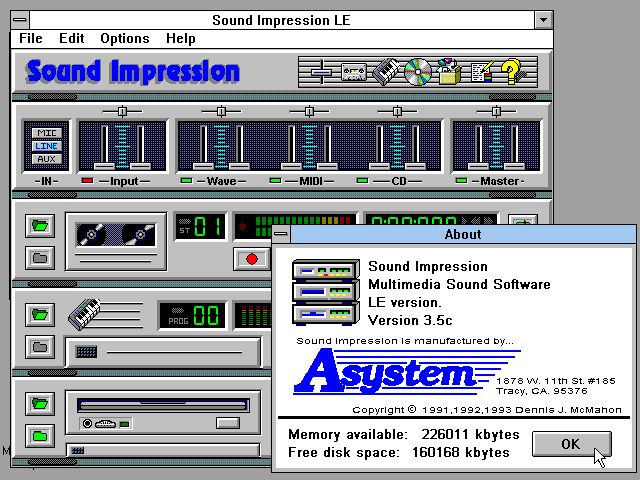Image resolution: width=640 pixels, height=480 pixels.
Task: Click the cassette reels display on the wave deck
Action: pyautogui.click(x=116, y=235)
